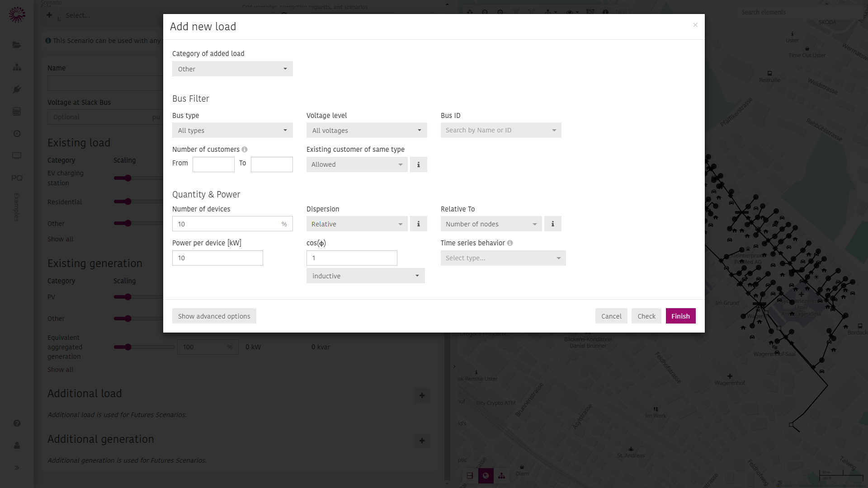The width and height of the screenshot is (868, 488).
Task: Click info button beside Number of nodes
Action: [553, 224]
